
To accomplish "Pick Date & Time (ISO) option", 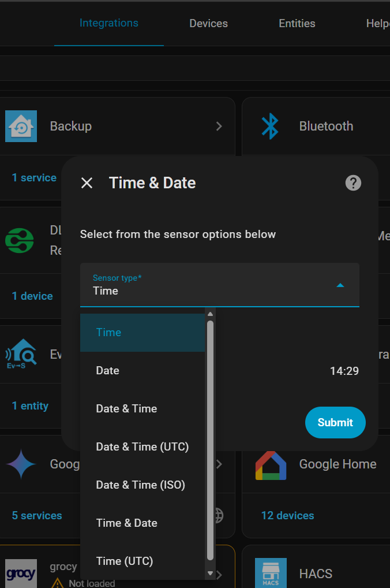I will coord(141,485).
